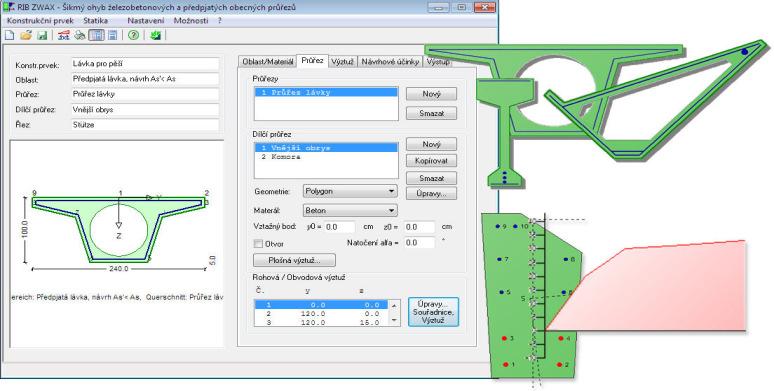774x391 pixels.
Task: Select coordinate row 3 with 120.0 15.0
Action: tap(321, 322)
